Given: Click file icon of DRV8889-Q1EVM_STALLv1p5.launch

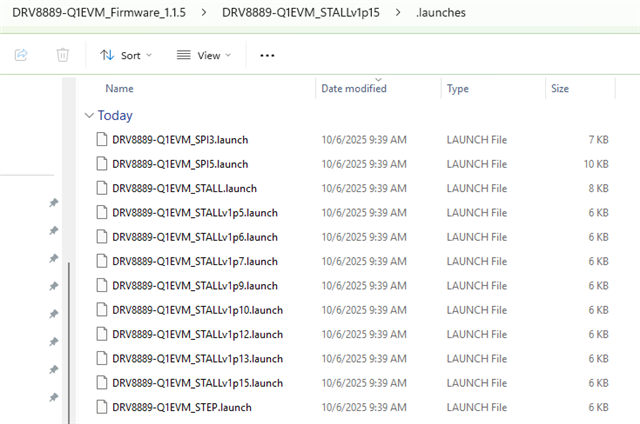Looking at the screenshot, I should tap(102, 213).
